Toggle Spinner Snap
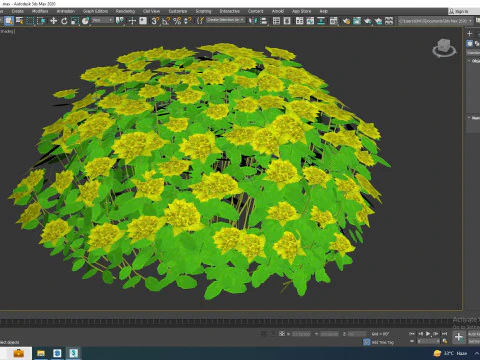 coord(188,21)
